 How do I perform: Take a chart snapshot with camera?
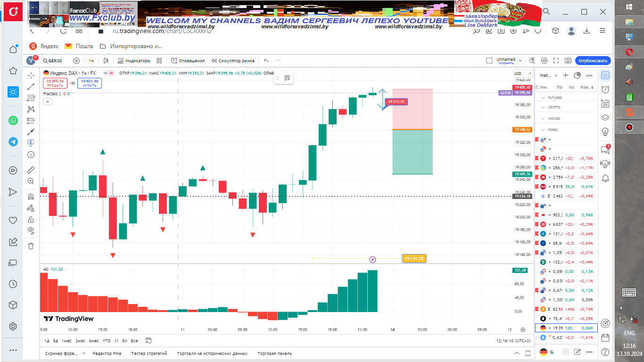click(x=568, y=61)
